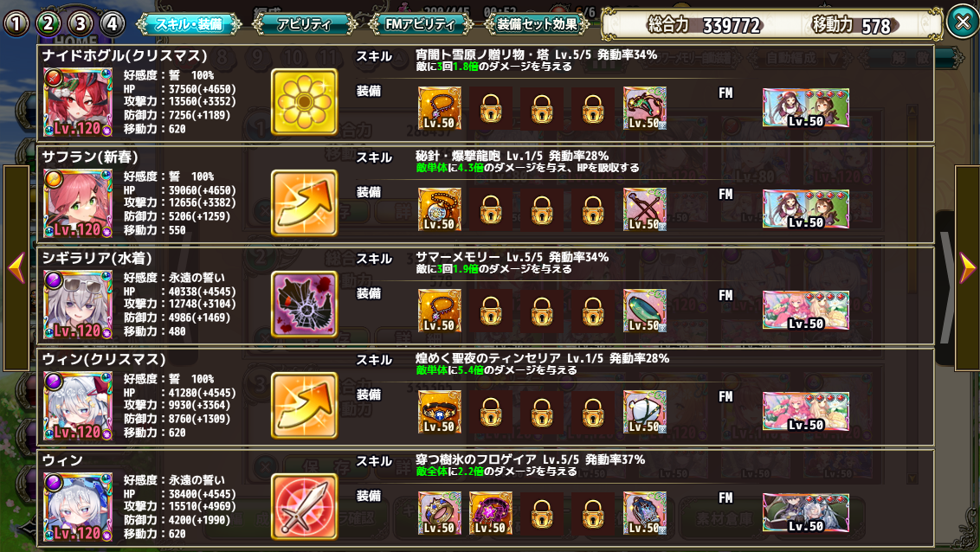Click the yellow flower skill icon of ナイドホグル
Screen dimensions: 980x552
pyautogui.click(x=305, y=102)
